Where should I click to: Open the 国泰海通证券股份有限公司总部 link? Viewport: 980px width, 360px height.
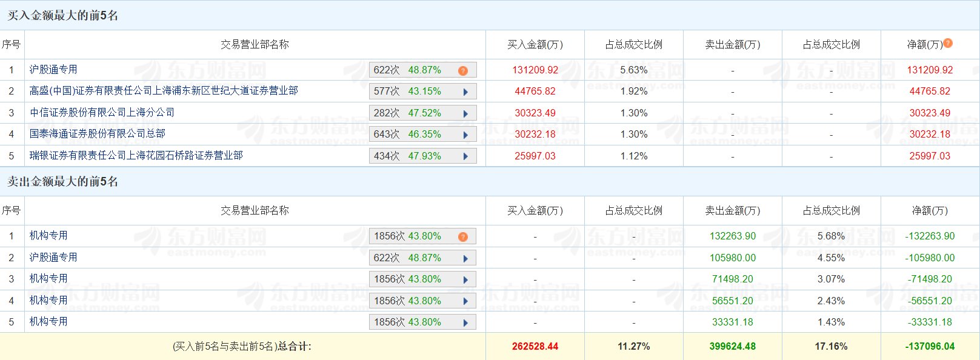point(97,134)
